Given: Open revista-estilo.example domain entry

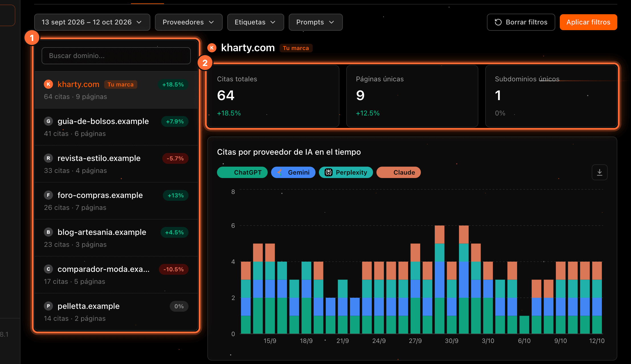Looking at the screenshot, I should [116, 164].
